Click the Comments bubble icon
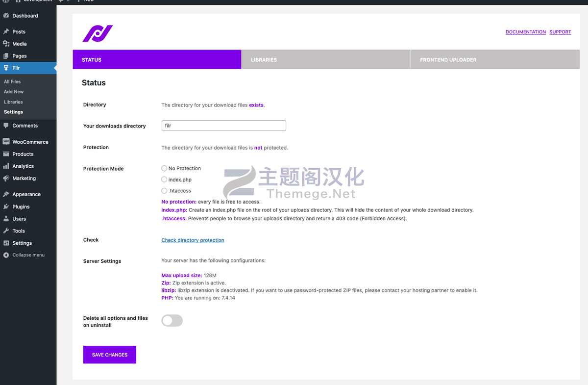The width and height of the screenshot is (588, 385). click(x=6, y=126)
